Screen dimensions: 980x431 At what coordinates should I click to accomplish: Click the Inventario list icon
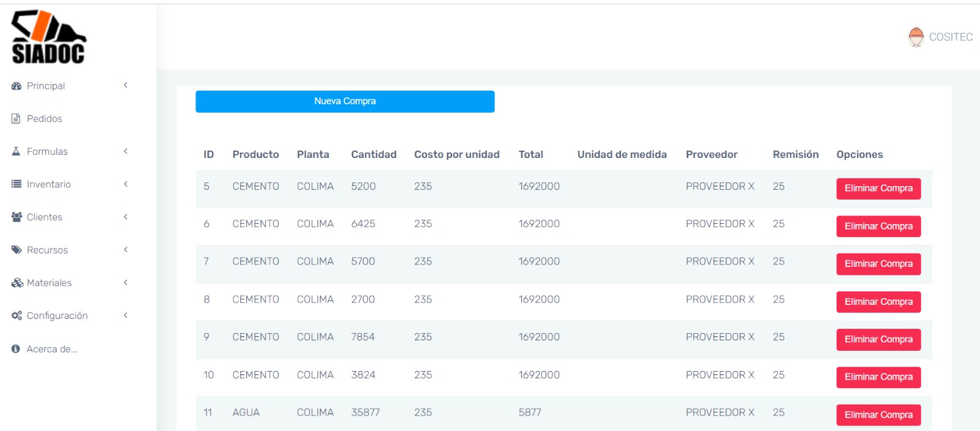[x=17, y=184]
